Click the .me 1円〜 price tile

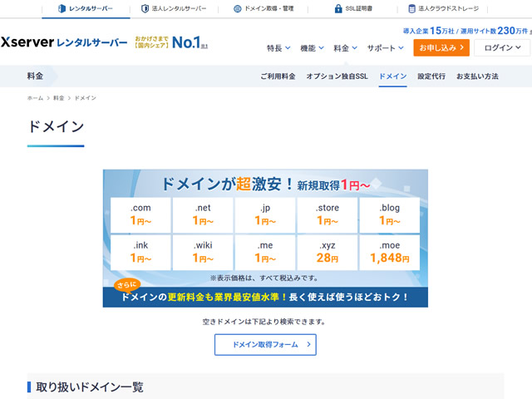click(265, 253)
